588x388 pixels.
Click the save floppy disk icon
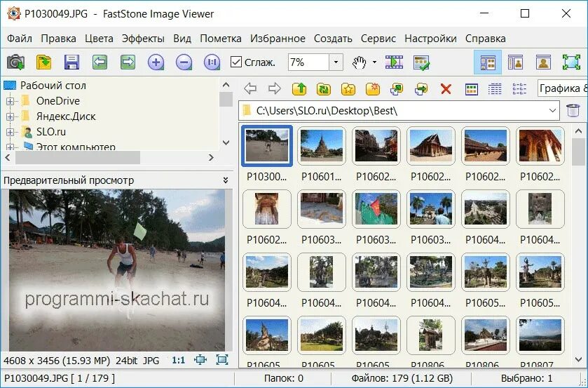pos(71,62)
